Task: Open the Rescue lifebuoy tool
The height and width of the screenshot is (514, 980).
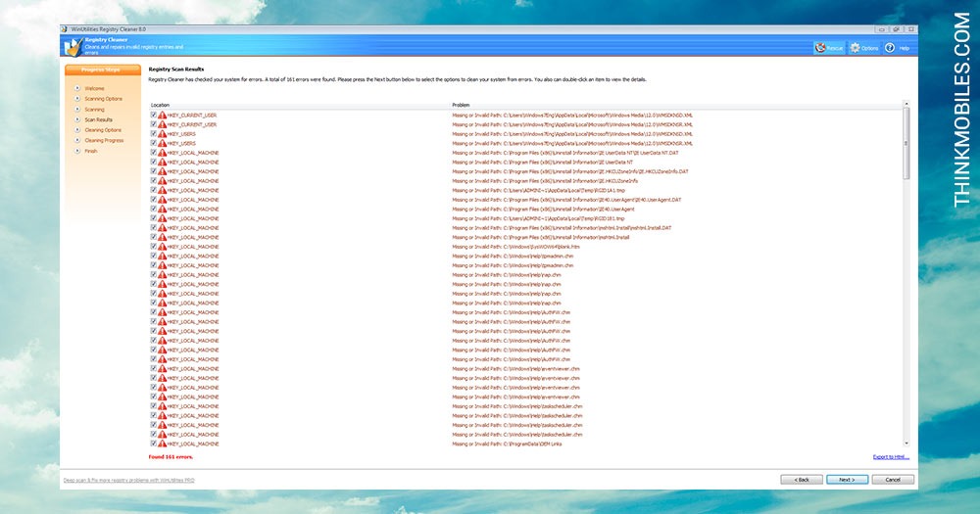Action: (x=828, y=47)
